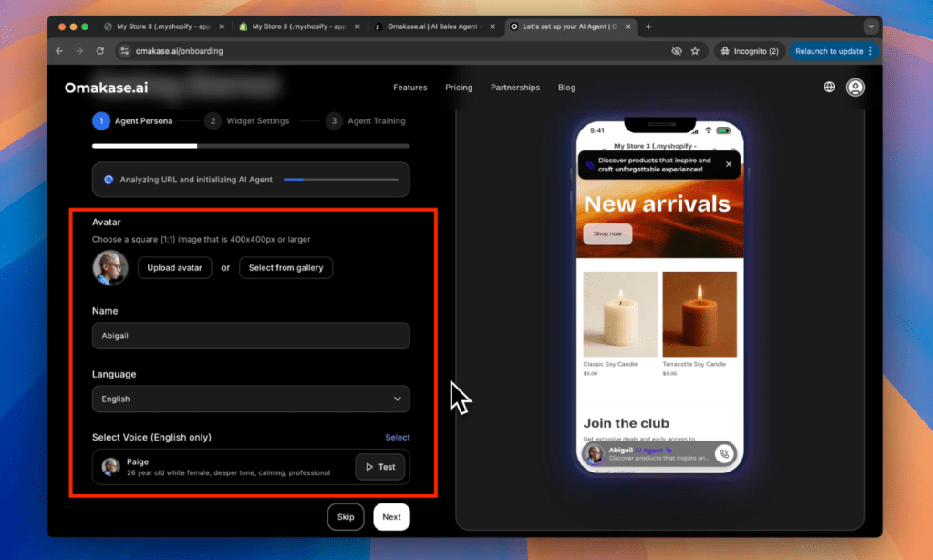Switch to Omakase.ai AI Sales Agent tab
This screenshot has width=933, height=560.
click(x=434, y=26)
